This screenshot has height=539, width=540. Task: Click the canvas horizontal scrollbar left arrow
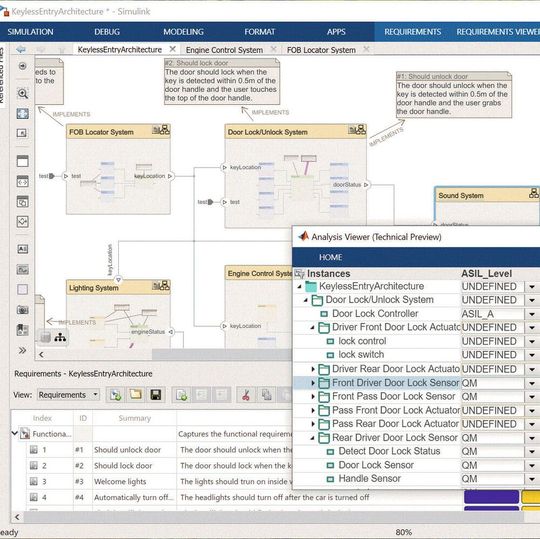41,354
